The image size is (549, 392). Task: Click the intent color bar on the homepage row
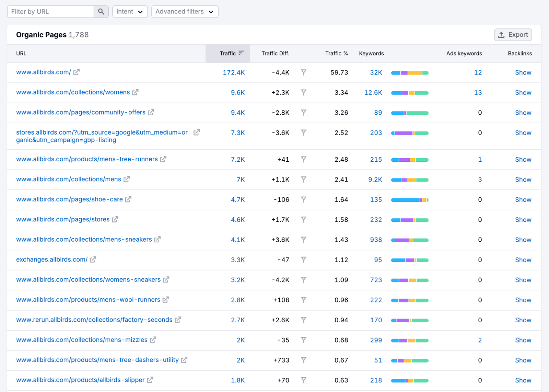(409, 72)
